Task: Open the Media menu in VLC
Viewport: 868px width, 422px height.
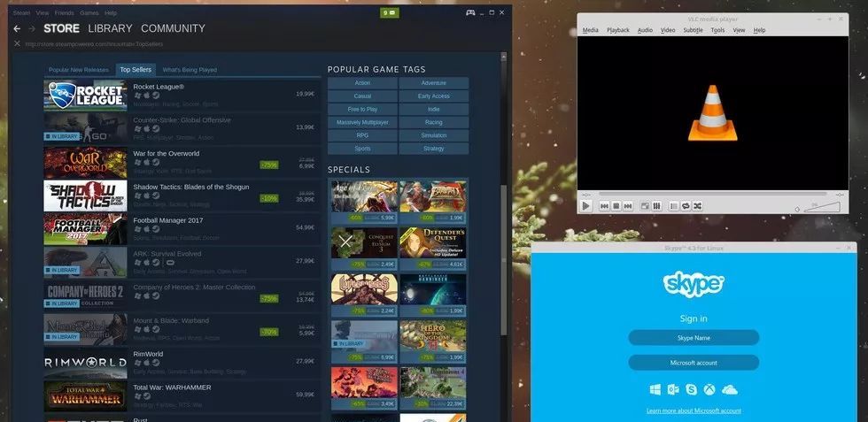Action: [590, 30]
